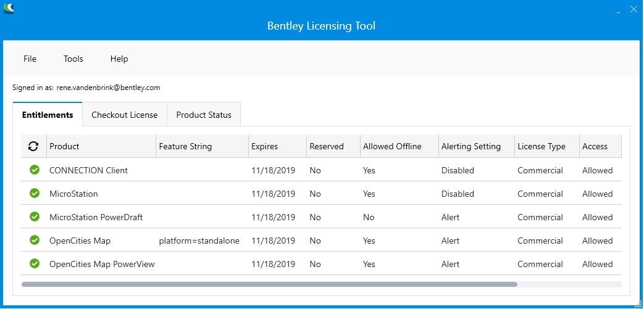This screenshot has height=309, width=644.
Task: Click green check icon for OpenCities Map PowerView
Action: click(35, 263)
